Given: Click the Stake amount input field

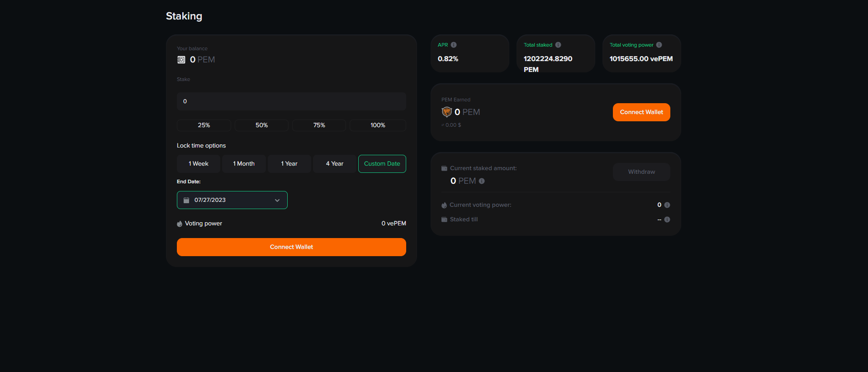Looking at the screenshot, I should [291, 101].
